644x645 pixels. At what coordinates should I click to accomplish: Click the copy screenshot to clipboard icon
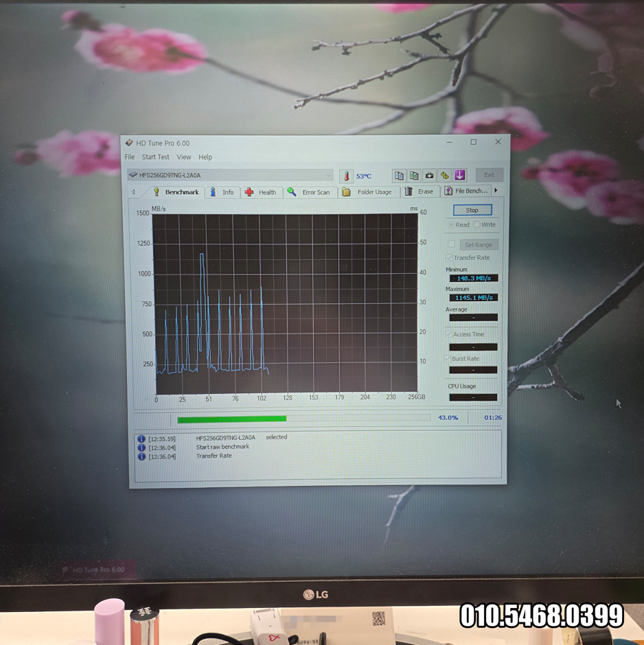click(414, 176)
